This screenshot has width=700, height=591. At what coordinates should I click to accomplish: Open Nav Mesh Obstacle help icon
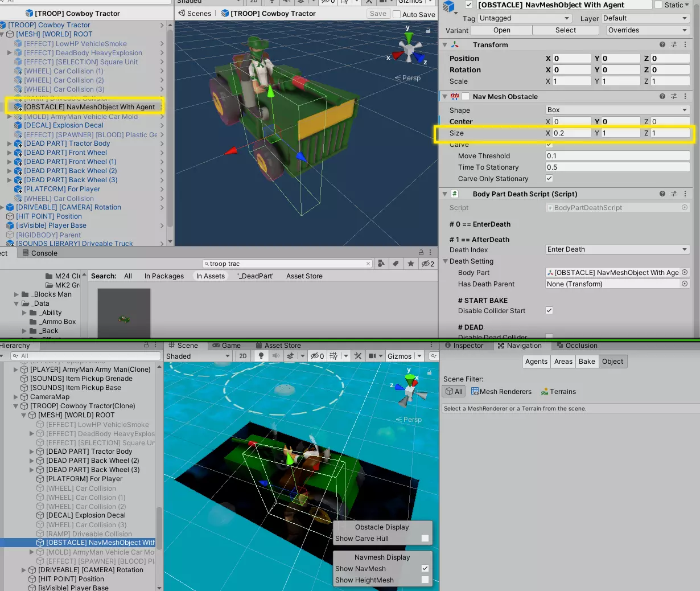[662, 96]
